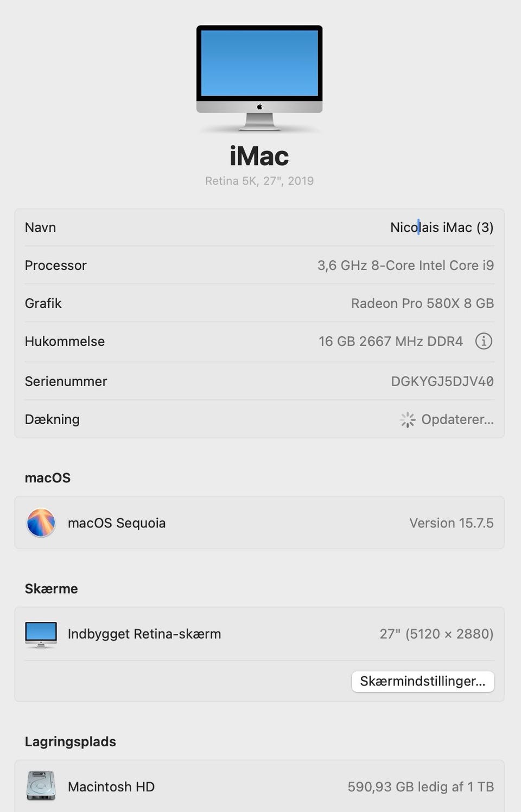
Task: Select the serial number DGKYGJ5DJV40
Action: [442, 381]
